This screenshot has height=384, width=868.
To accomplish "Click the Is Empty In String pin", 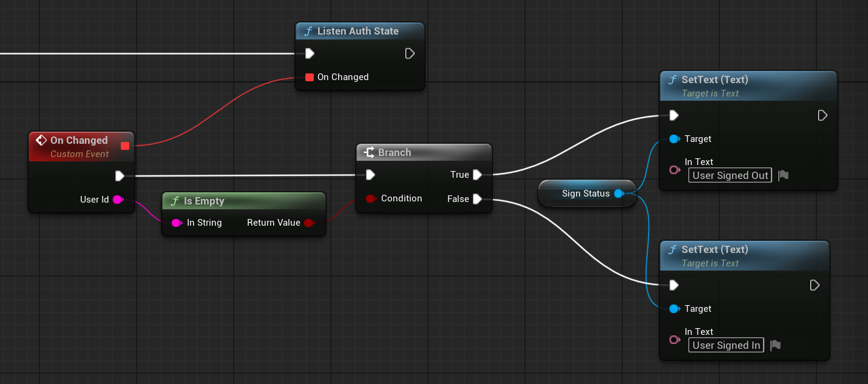I will click(x=176, y=223).
